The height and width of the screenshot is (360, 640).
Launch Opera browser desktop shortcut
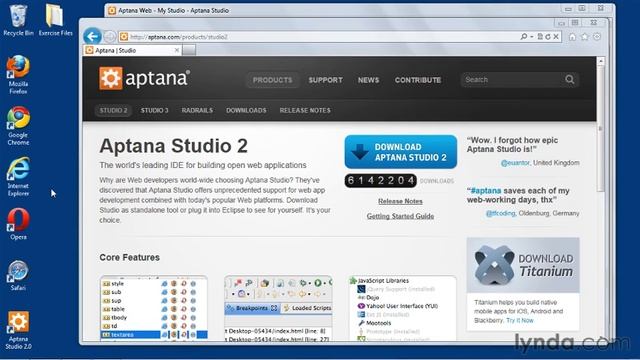tap(18, 224)
